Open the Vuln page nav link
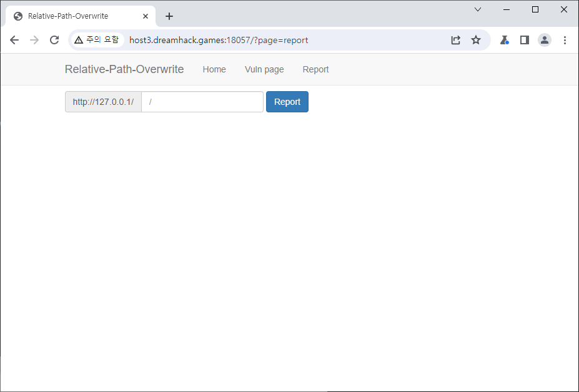The image size is (579, 392). pos(264,69)
